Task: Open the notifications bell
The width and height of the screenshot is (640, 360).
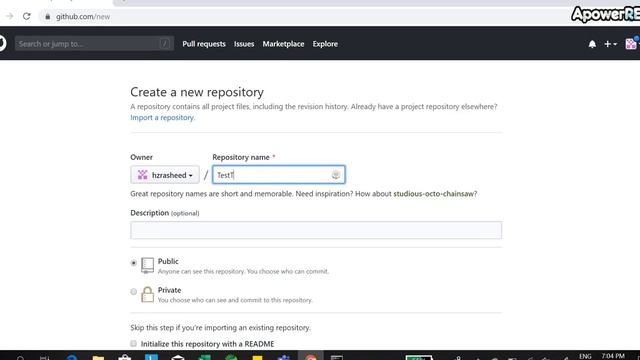Action: point(592,44)
